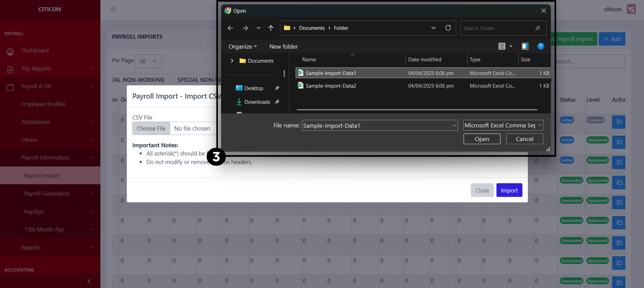Click the Dashboard sidebar icon
This screenshot has height=288, width=644.
(10, 51)
